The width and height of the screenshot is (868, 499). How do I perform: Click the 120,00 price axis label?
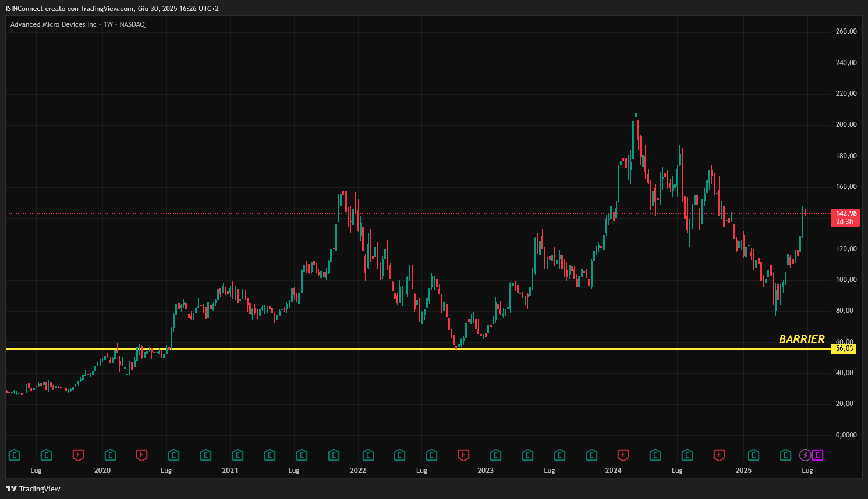[846, 249]
